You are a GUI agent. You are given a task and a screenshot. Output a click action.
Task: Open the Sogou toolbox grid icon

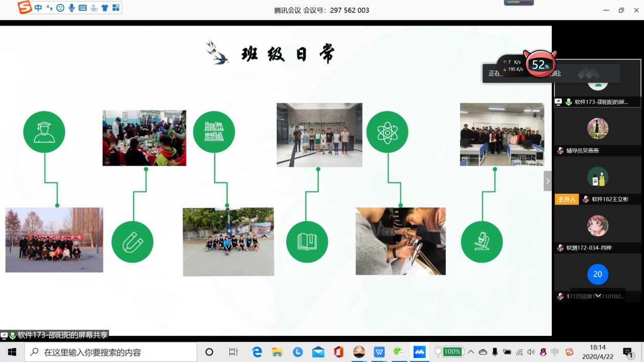point(116,8)
